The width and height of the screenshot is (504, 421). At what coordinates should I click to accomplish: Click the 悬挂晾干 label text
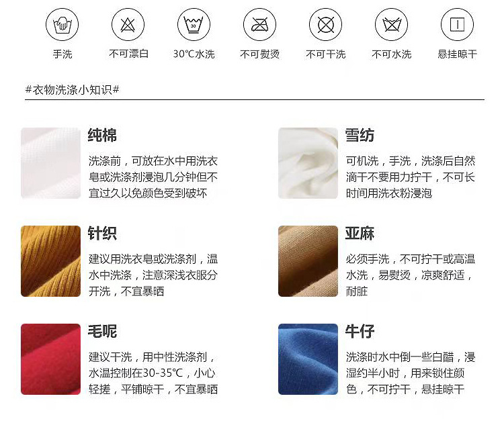coord(457,54)
